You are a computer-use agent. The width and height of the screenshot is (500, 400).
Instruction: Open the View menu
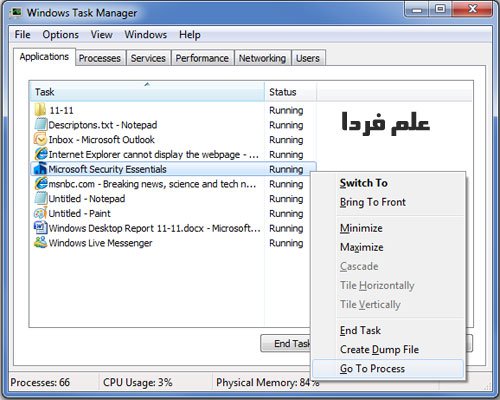102,35
